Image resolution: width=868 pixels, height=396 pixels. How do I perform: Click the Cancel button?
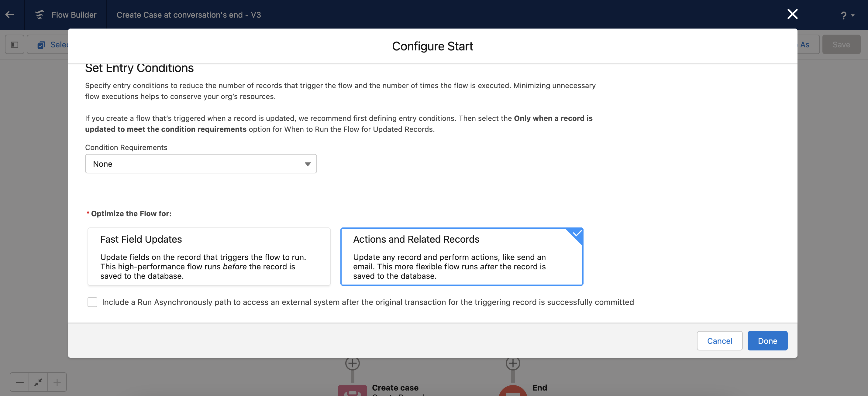[719, 341]
